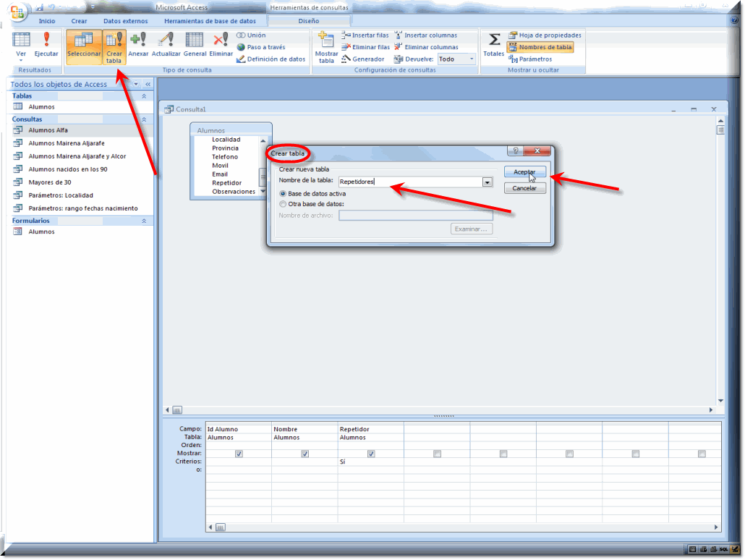Click Cancelar in Crear tabla dialog
This screenshot has width=745, height=560.
tap(524, 188)
